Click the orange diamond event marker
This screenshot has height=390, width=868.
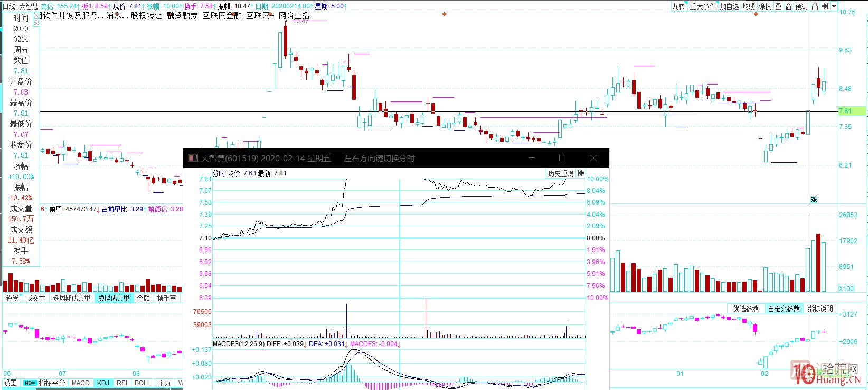click(x=444, y=14)
